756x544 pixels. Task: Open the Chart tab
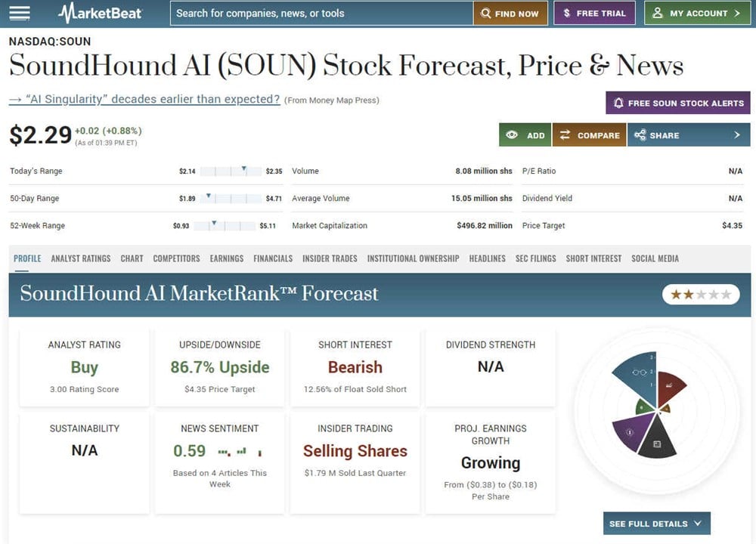[132, 258]
